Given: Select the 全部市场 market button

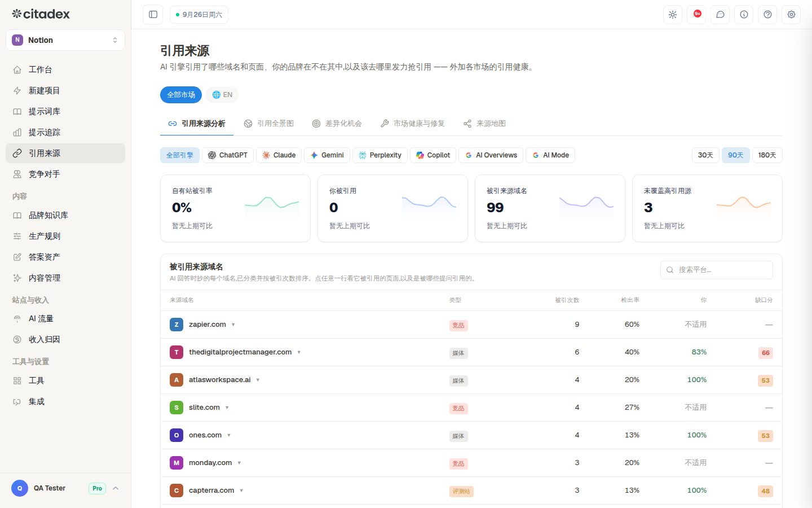Looking at the screenshot, I should 181,95.
